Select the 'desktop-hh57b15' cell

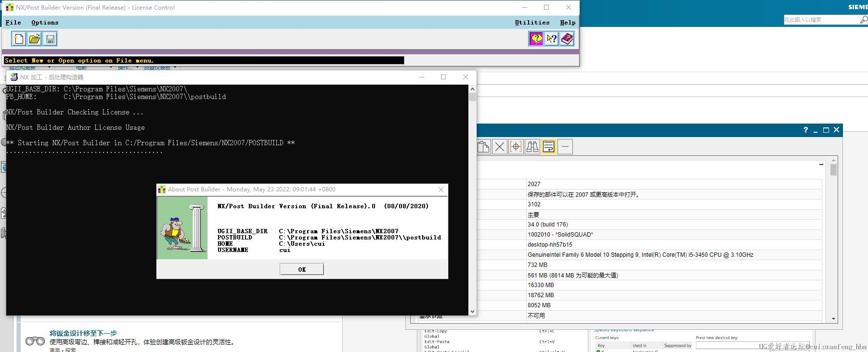point(674,245)
